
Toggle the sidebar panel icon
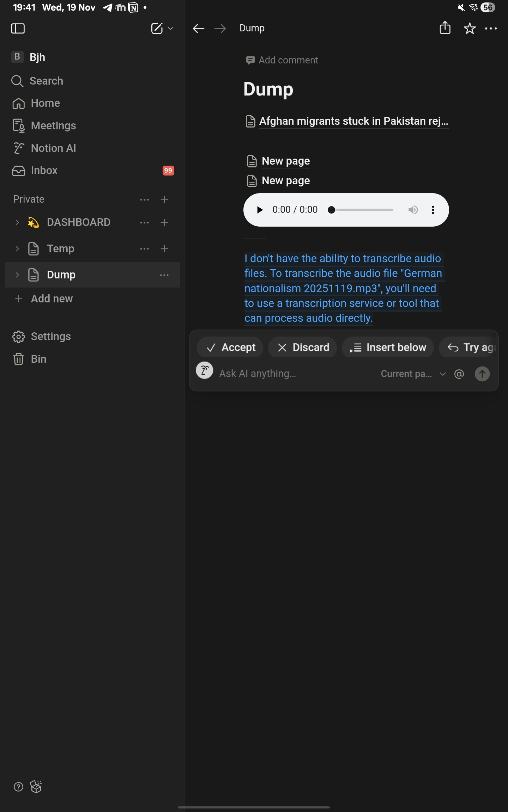tap(18, 29)
